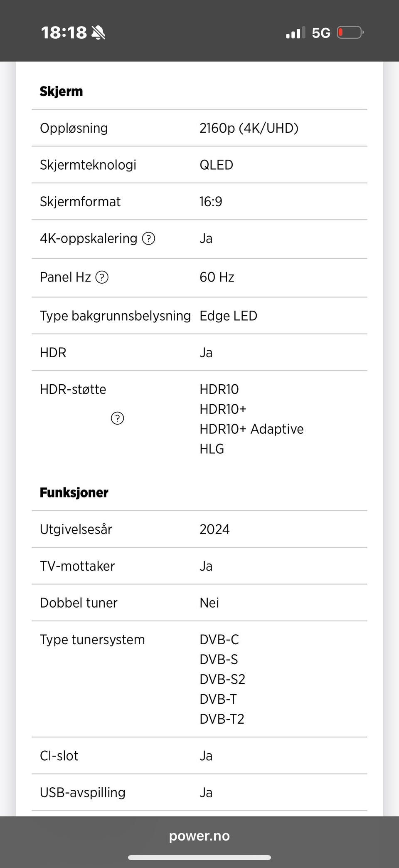Open the HDR-støtte help icon
The image size is (399, 868).
tap(118, 418)
